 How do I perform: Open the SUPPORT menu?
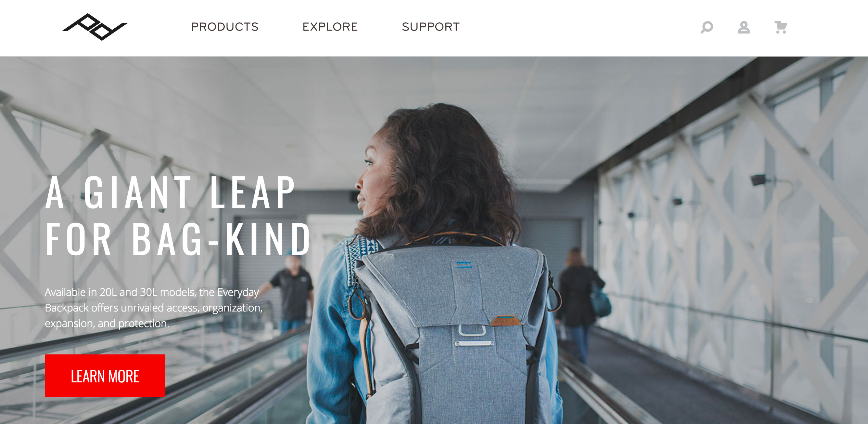431,27
